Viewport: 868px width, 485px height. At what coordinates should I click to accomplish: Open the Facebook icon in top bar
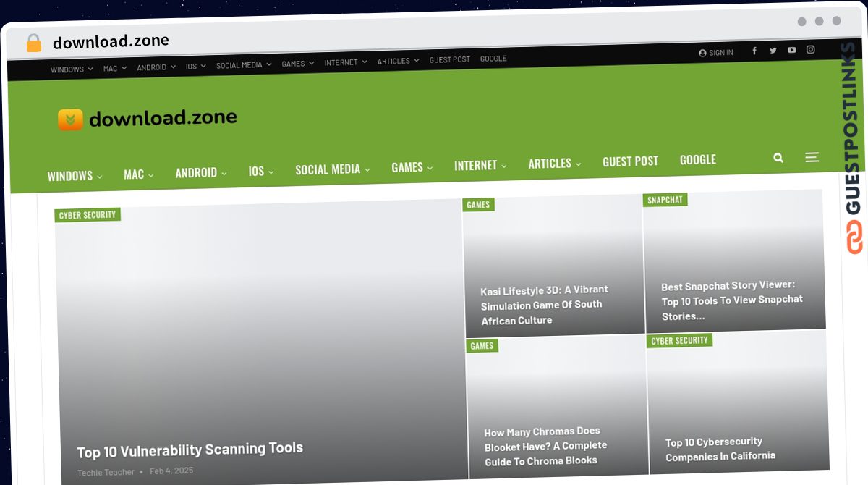(754, 51)
